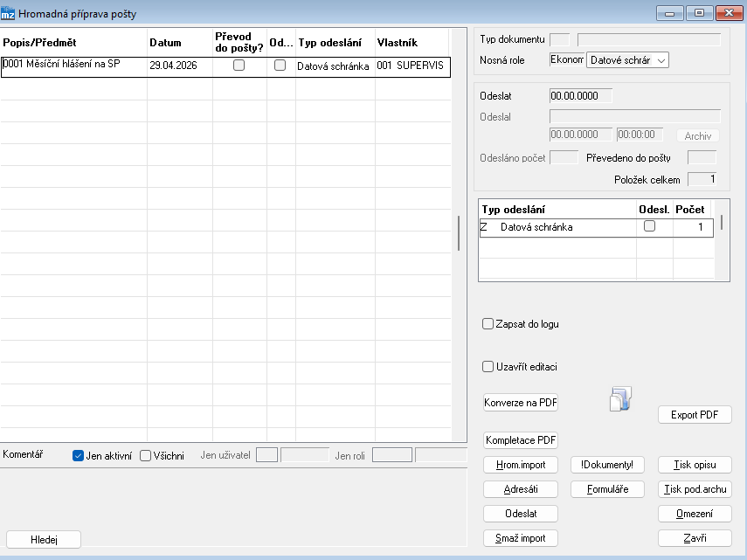
Task: Open Hrom.import
Action: coord(520,465)
